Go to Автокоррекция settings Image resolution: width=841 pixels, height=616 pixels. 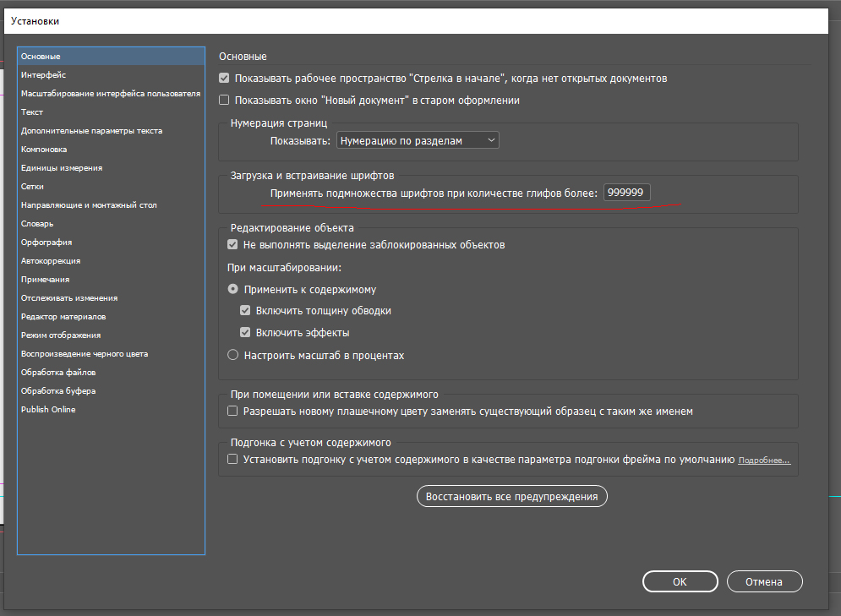click(x=111, y=260)
